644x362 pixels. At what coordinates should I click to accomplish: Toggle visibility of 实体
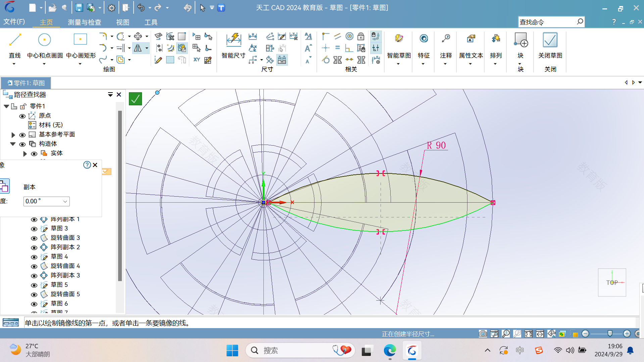pos(34,154)
